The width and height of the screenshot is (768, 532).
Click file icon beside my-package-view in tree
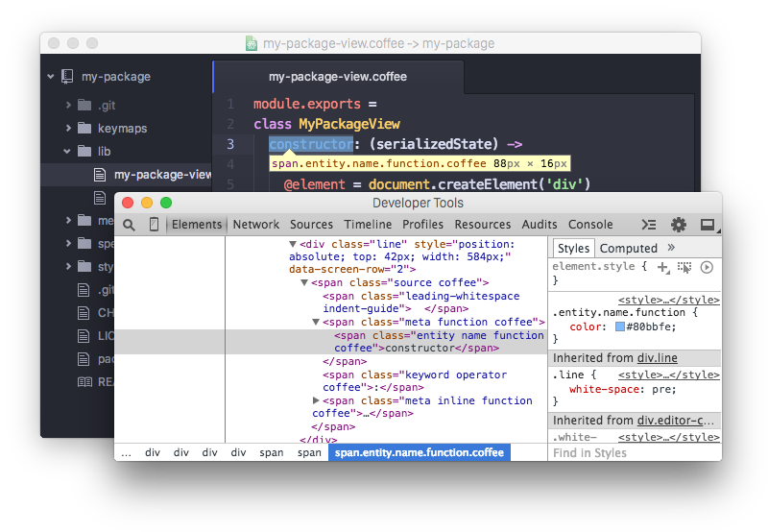(x=100, y=175)
